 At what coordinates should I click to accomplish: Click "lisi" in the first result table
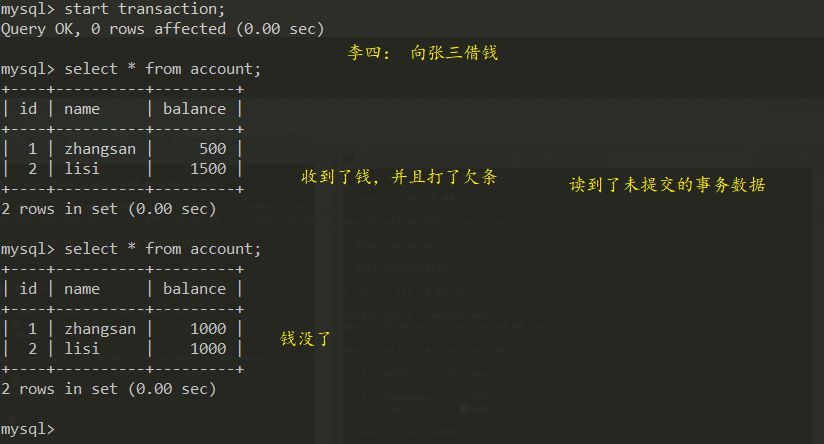coord(82,169)
